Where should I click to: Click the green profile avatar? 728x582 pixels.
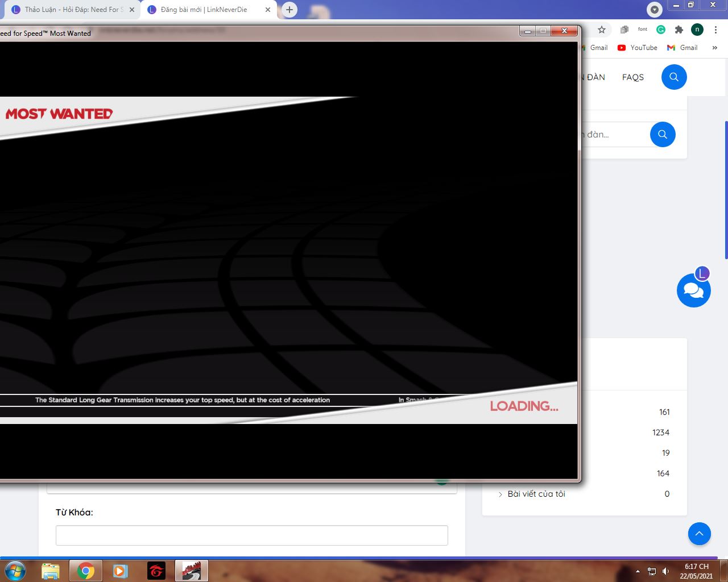[697, 30]
